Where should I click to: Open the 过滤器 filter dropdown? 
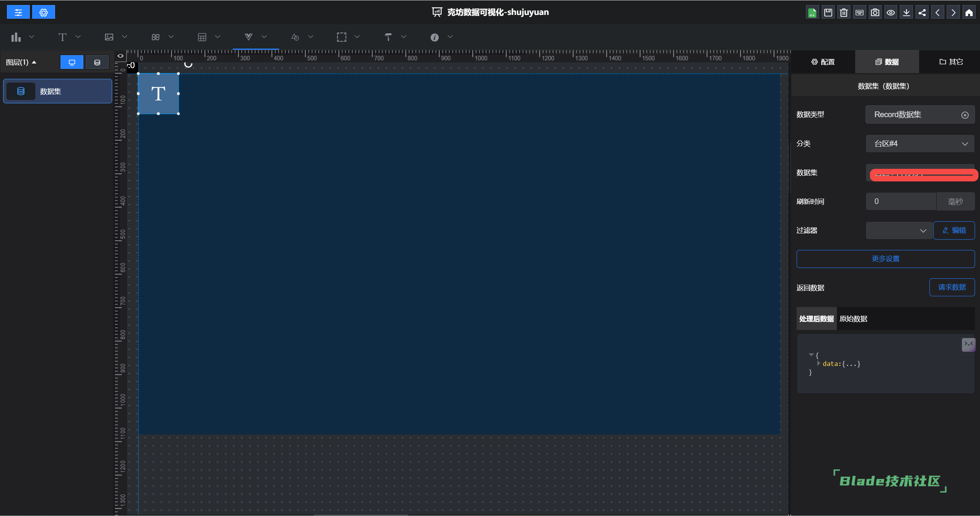click(x=899, y=230)
